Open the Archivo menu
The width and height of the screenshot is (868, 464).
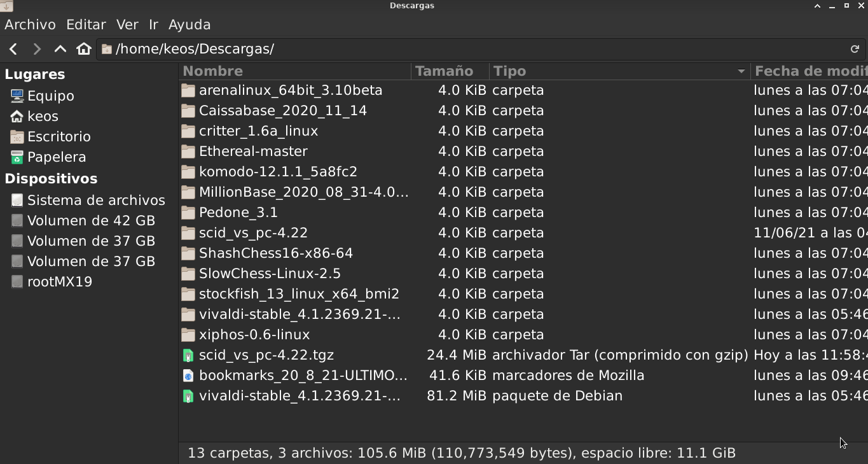30,25
